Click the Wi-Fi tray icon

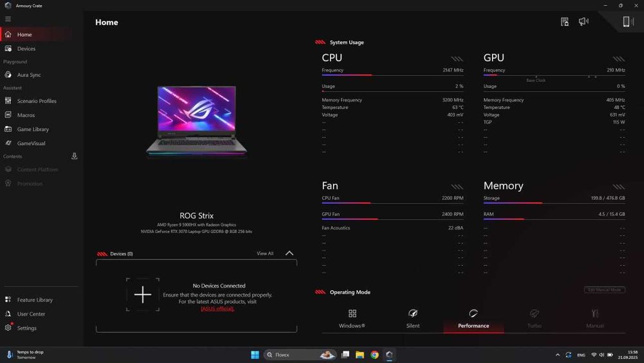click(594, 355)
